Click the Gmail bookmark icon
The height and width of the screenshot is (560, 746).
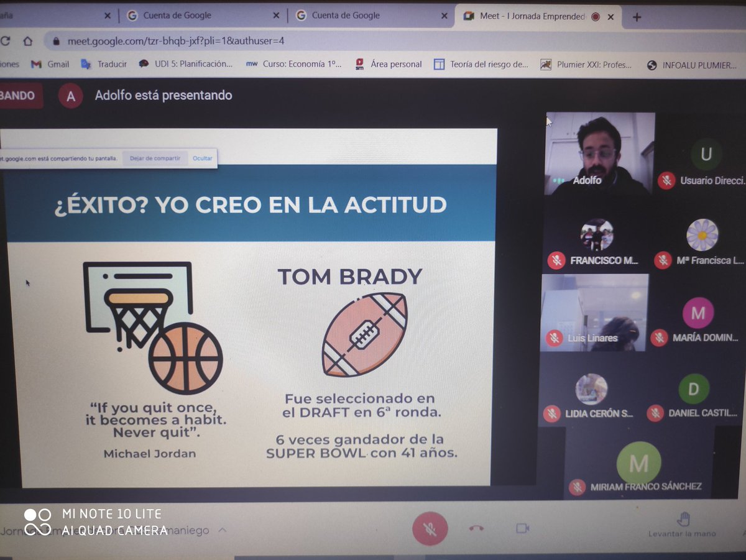click(x=36, y=64)
